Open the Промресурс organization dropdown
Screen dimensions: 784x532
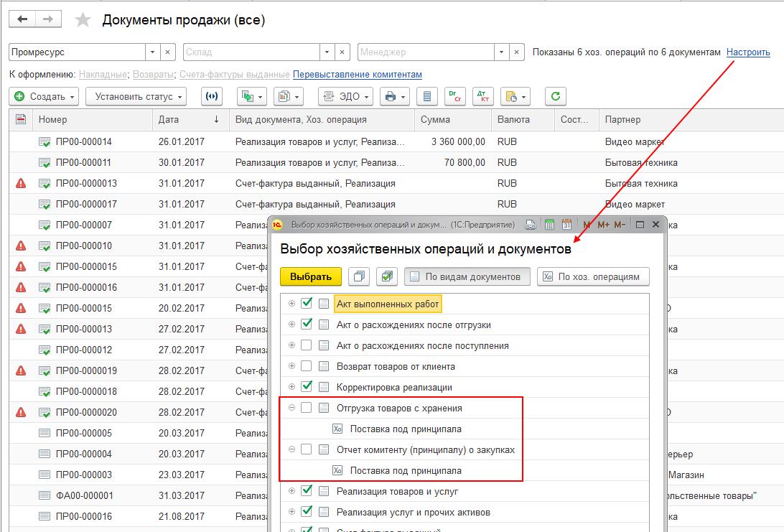(152, 52)
